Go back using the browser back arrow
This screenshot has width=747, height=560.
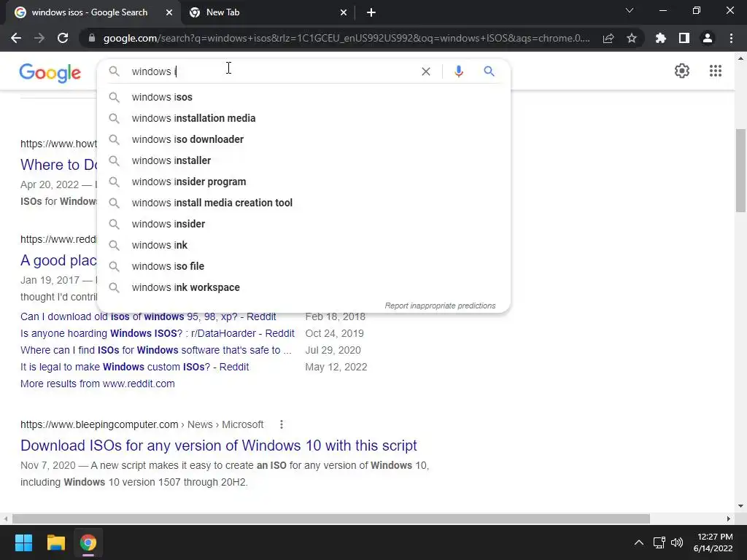pos(16,38)
